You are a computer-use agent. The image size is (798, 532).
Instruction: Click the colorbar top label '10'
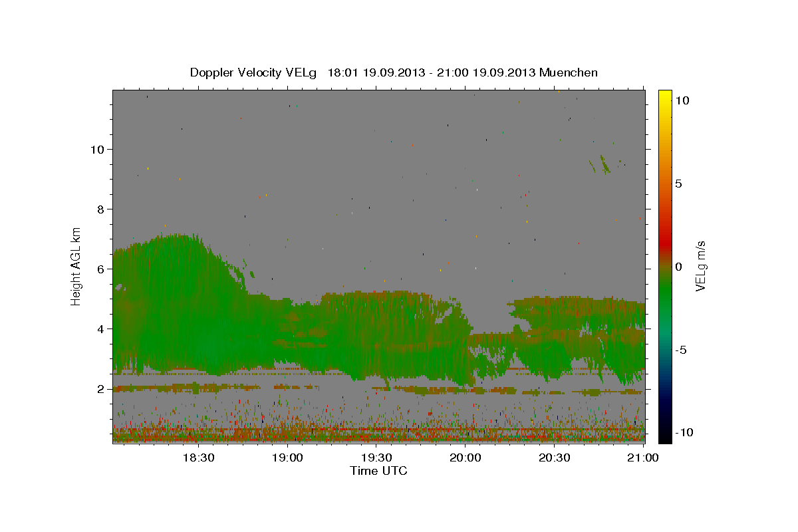[x=682, y=100]
